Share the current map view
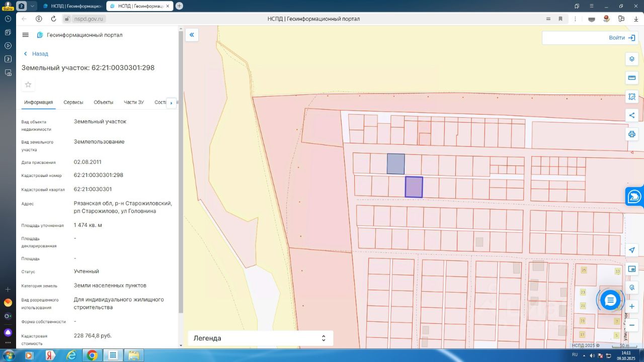This screenshot has width=644, height=362. coord(632,116)
